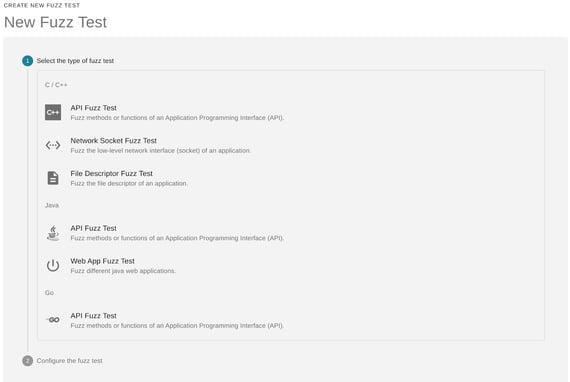Viewport: 570px width, 382px height.
Task: Choose Network Socket Fuzz Test option
Action: coord(291,145)
